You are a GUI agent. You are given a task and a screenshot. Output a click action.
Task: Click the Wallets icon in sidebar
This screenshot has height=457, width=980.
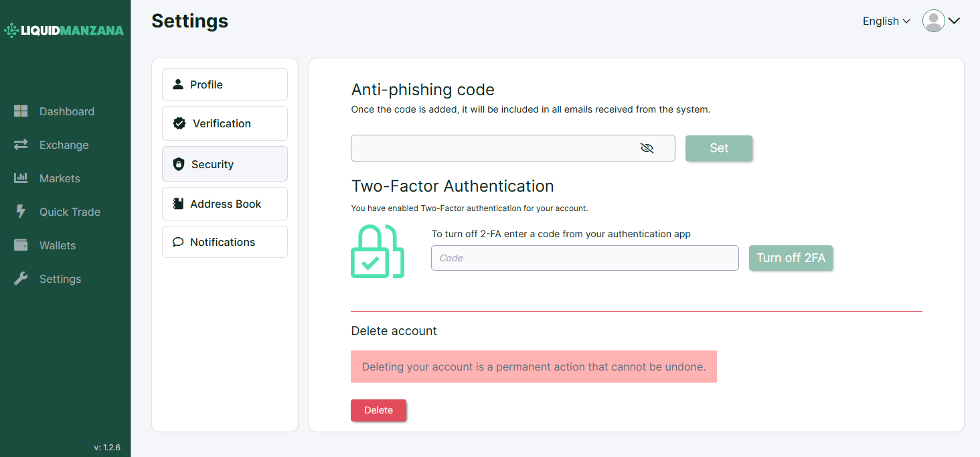click(21, 245)
